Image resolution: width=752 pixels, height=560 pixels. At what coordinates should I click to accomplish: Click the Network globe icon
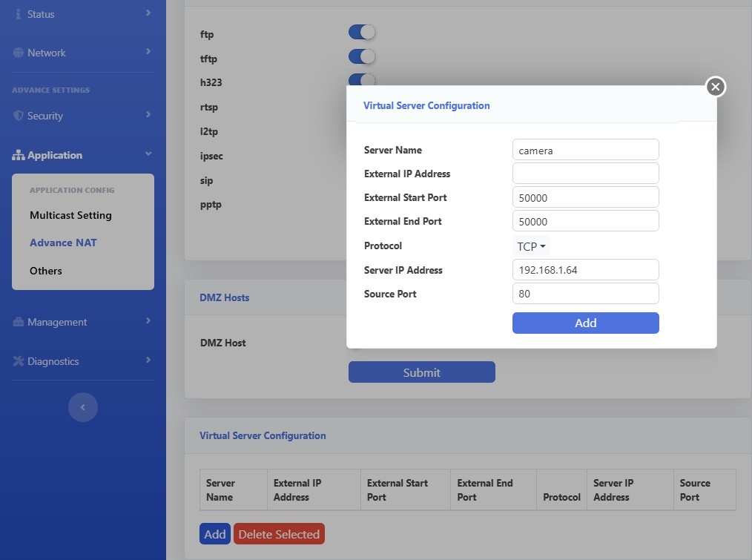point(19,53)
